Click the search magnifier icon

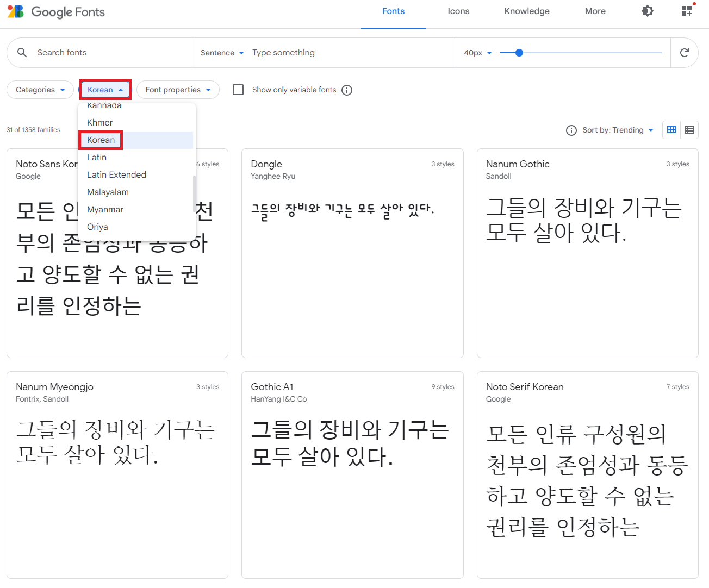[22, 53]
